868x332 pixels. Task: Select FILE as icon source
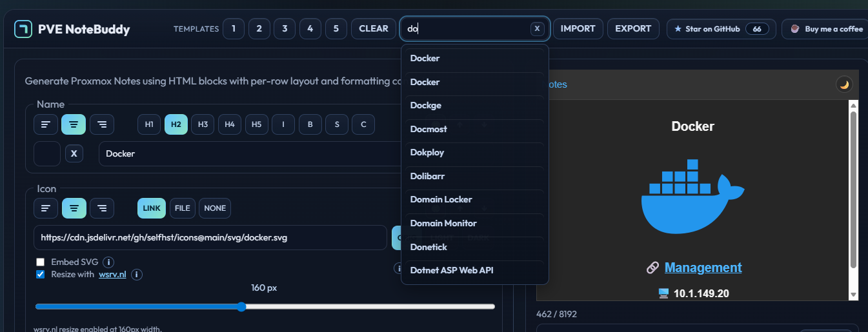[x=183, y=208]
